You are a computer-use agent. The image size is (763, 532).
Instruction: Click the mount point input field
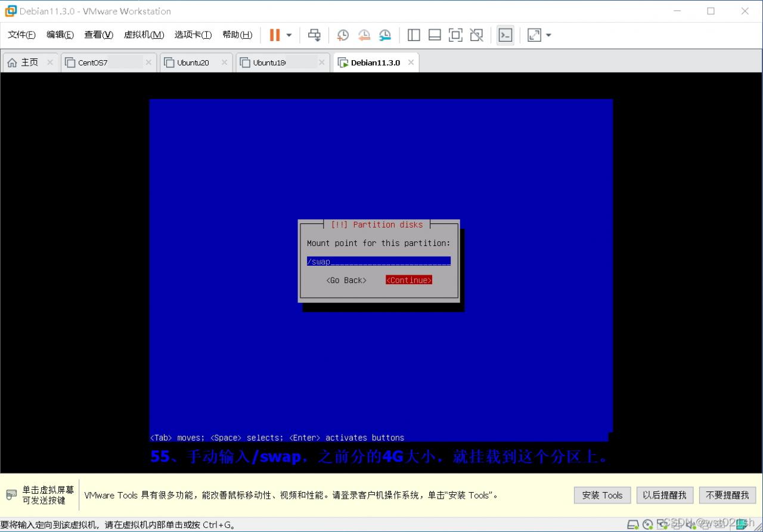pyautogui.click(x=379, y=262)
